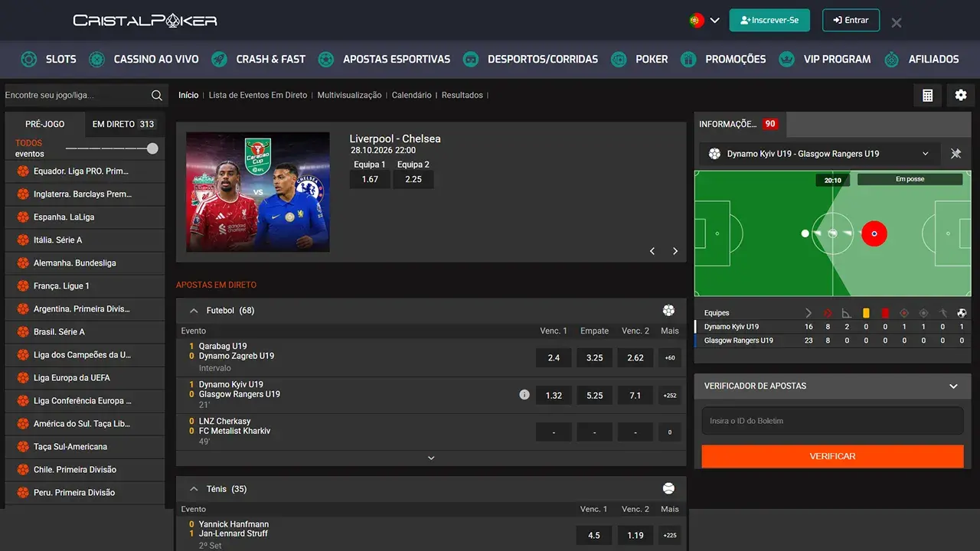Click the CristalPoker logo
The height and width of the screenshot is (551, 980).
click(145, 21)
